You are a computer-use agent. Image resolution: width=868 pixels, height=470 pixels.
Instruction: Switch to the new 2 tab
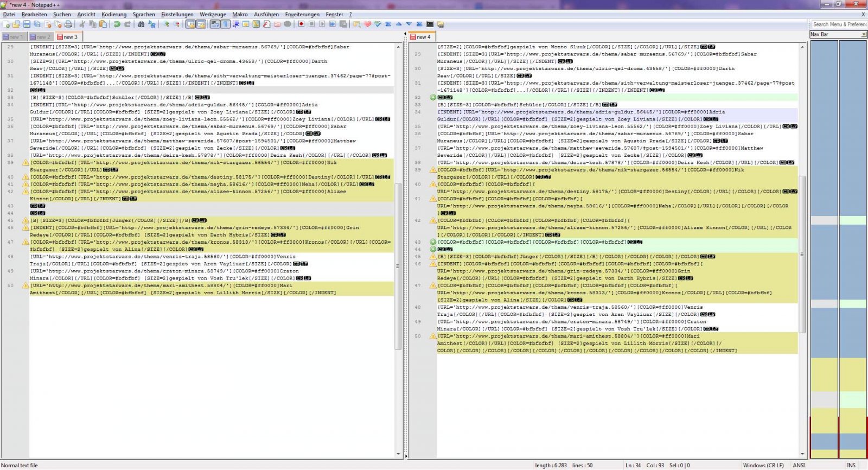[41, 37]
